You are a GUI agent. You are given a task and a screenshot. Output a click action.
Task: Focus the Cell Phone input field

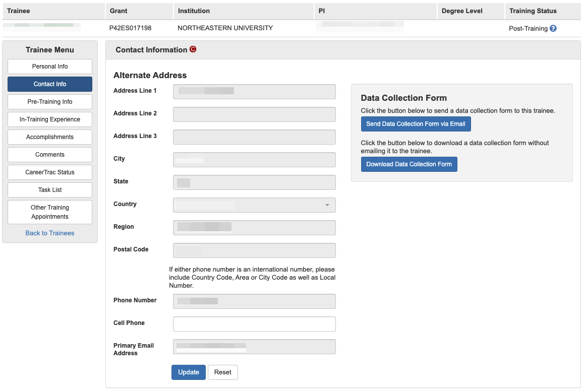pos(254,324)
